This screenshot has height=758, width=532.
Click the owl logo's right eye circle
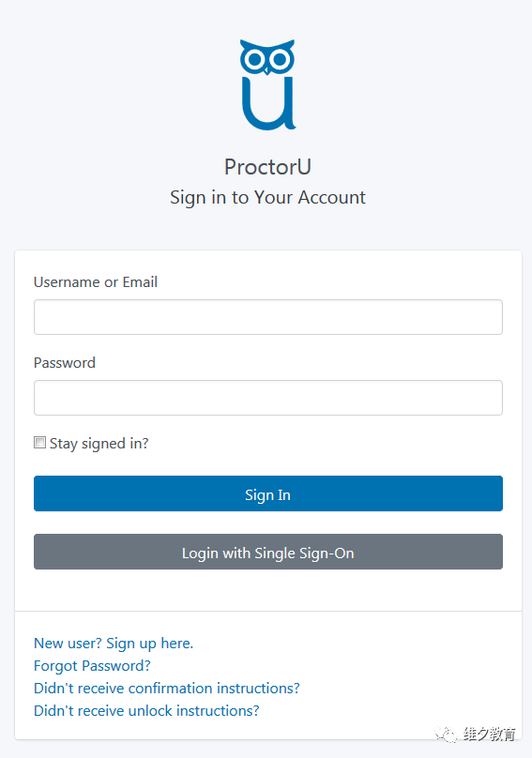(x=281, y=59)
